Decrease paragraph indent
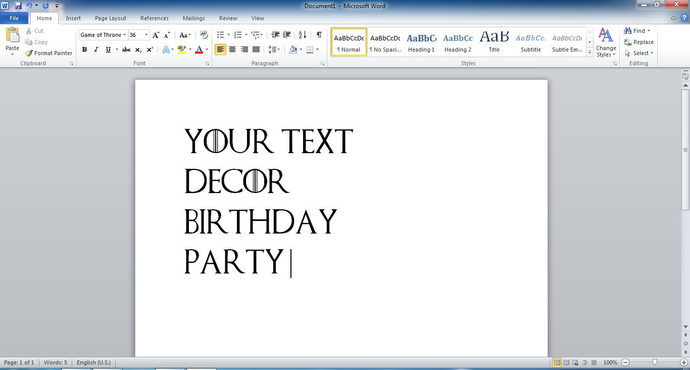Image resolution: width=690 pixels, height=370 pixels. [275, 35]
